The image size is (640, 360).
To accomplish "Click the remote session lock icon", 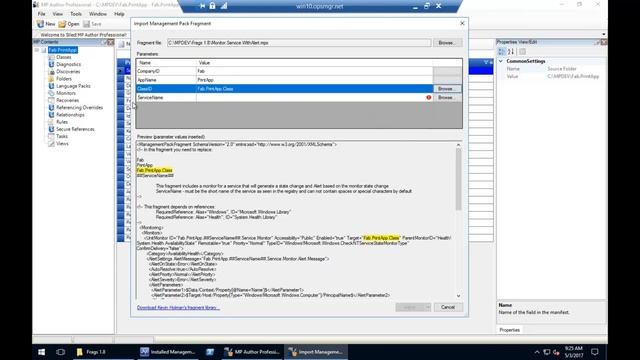I will (213, 6).
